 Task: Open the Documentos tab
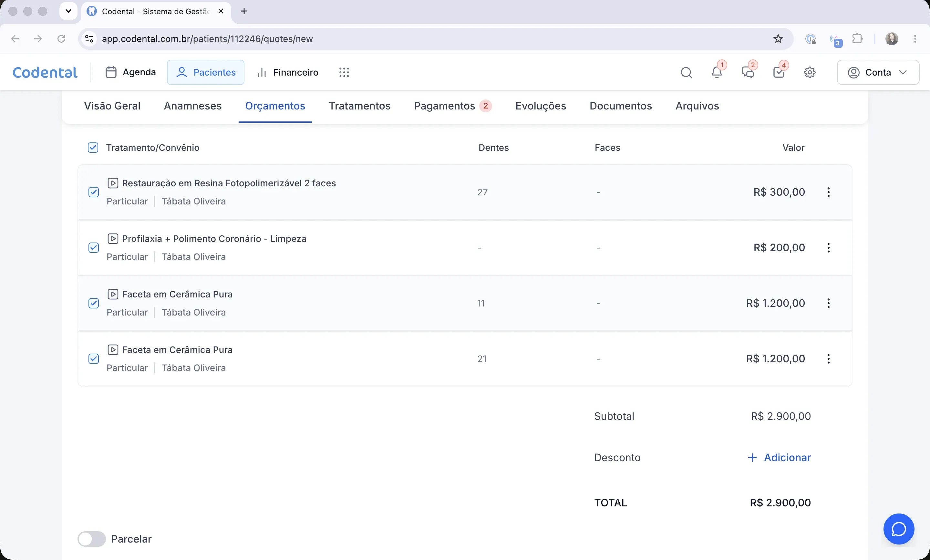coord(621,106)
